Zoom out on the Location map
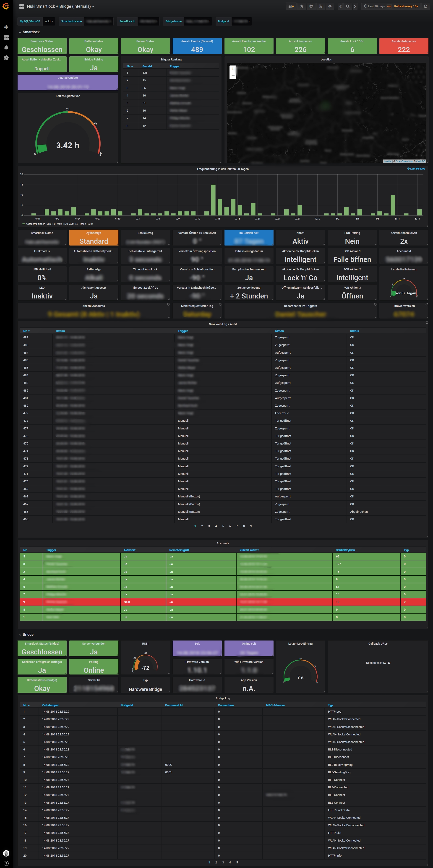Viewport: 433px width, 868px height. pos(233,76)
